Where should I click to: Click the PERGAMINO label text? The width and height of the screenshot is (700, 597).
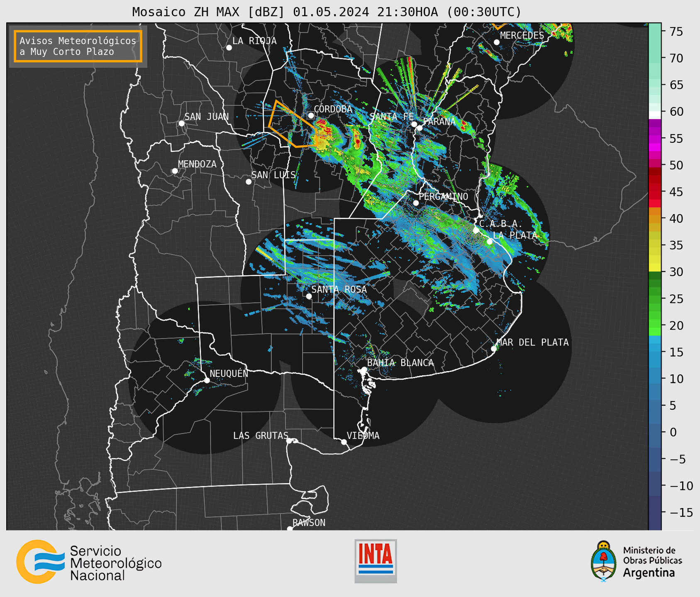tap(443, 196)
